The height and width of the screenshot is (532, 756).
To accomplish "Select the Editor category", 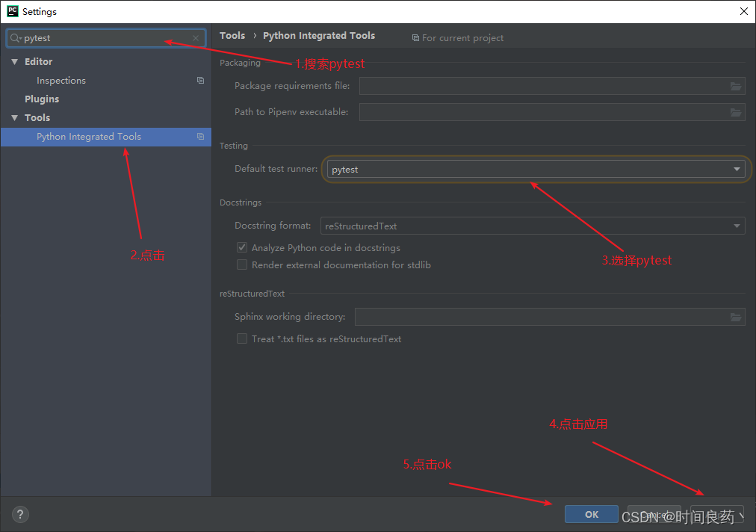I will click(x=39, y=62).
